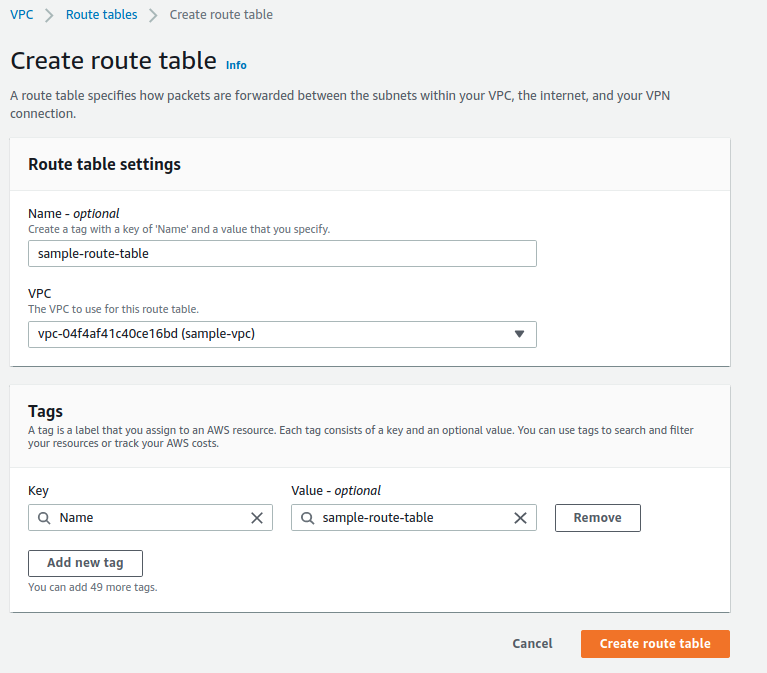Click the Create route table breadcrumb text

click(x=221, y=15)
